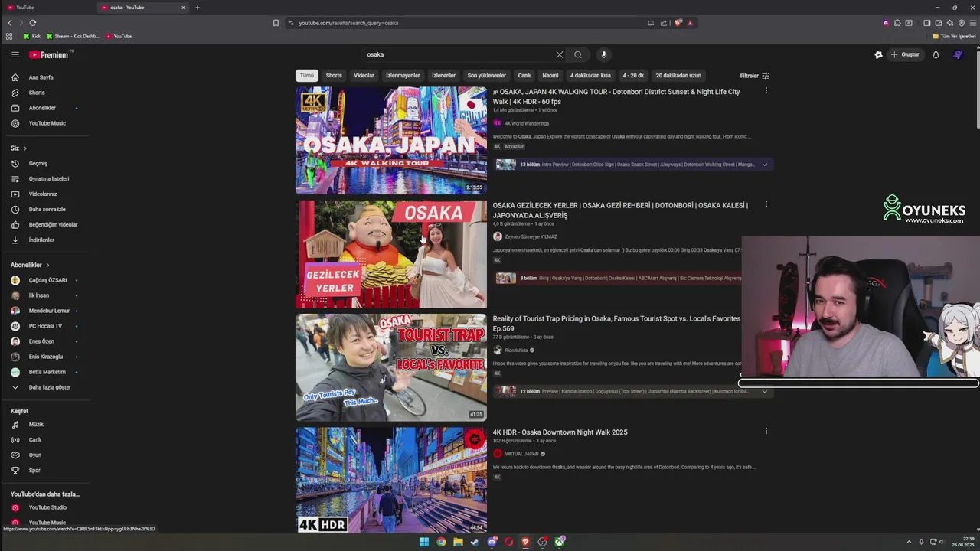Screen dimensions: 980x551
Task: Open Brave Shields lion icon
Action: click(678, 23)
